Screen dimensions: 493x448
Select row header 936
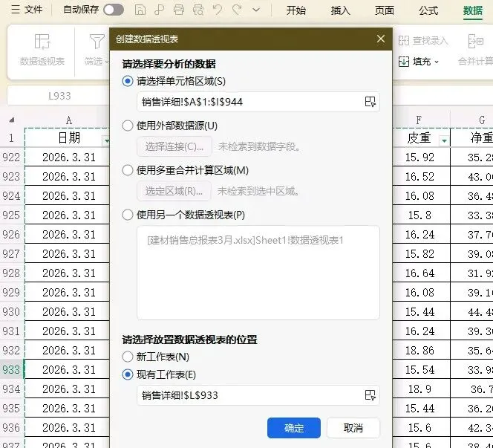click(12, 427)
